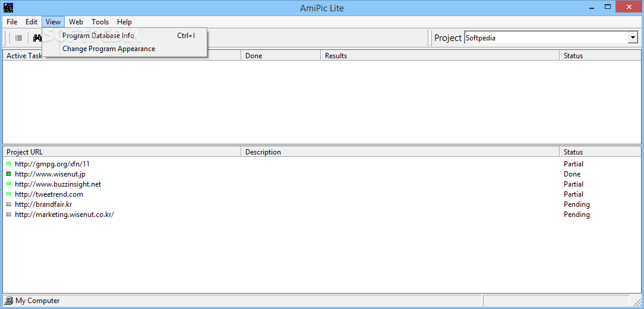Click the status icon beside tweetrend.com
Screen dimensions: 644x309
pos(9,194)
